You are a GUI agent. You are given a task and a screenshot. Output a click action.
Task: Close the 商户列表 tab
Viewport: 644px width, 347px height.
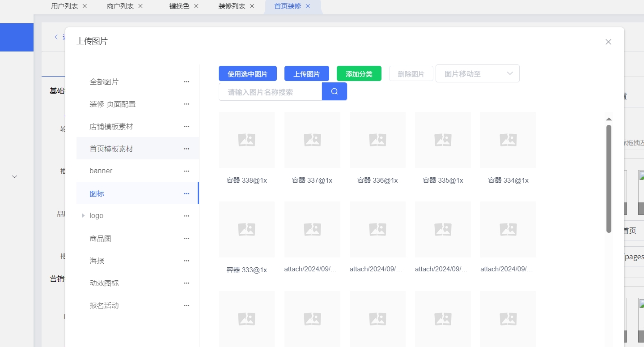[x=140, y=6]
